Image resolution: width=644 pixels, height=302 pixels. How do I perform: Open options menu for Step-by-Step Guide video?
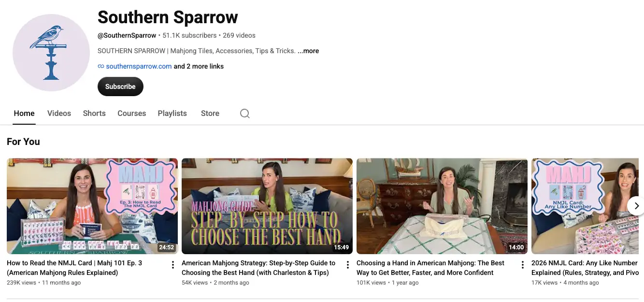click(348, 265)
